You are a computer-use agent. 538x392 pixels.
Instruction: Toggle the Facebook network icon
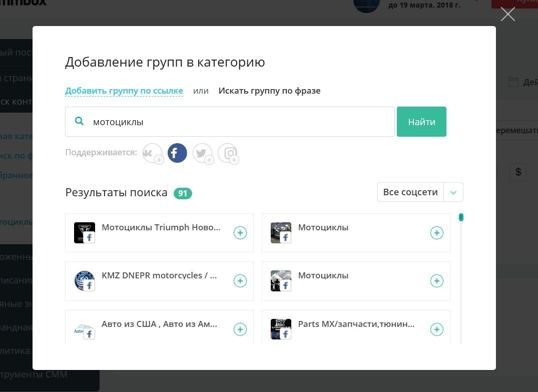(x=177, y=153)
